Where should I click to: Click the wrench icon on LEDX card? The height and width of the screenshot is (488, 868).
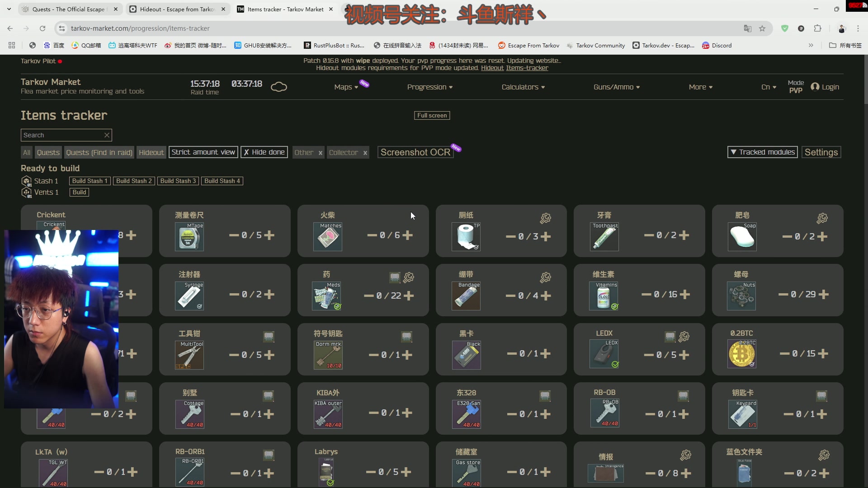pos(684,337)
